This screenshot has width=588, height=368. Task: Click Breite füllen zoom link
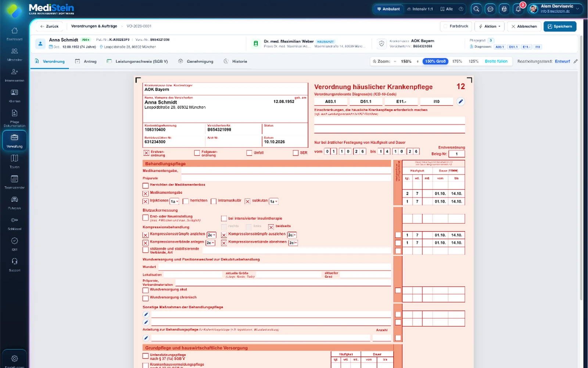point(496,61)
